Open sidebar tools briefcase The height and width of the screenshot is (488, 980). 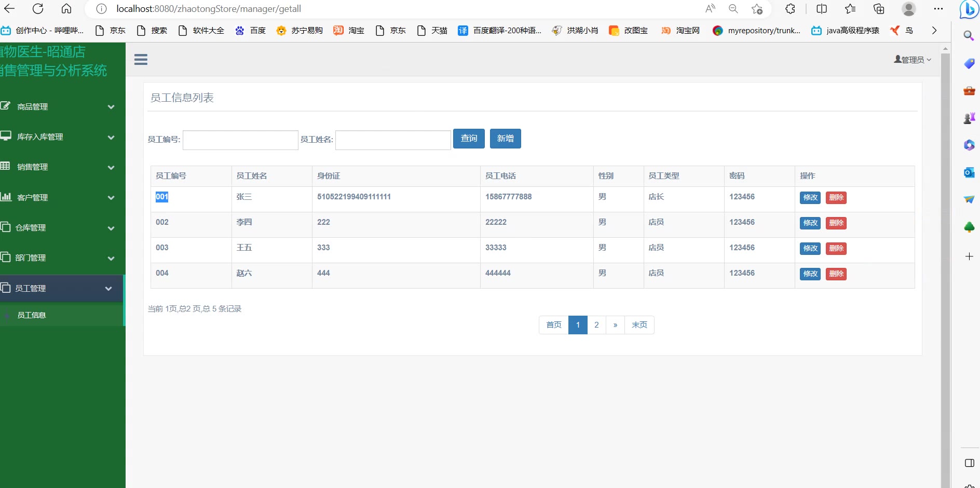(x=969, y=91)
